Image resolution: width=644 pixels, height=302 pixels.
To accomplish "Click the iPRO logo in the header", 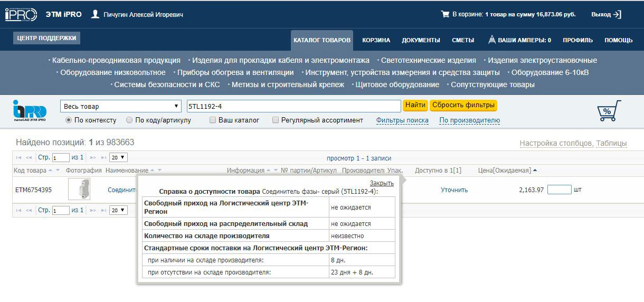I will [x=21, y=14].
